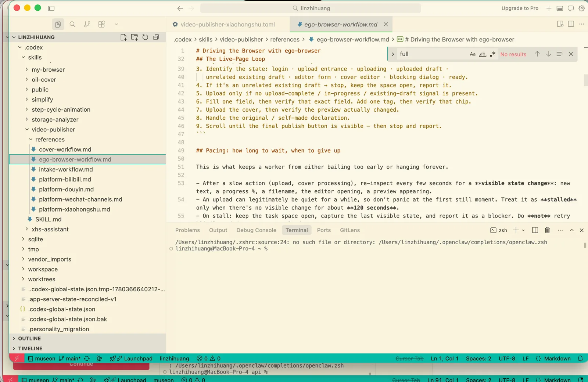Refresh the file explorer
Screen dimensions: 588x382
(x=145, y=37)
